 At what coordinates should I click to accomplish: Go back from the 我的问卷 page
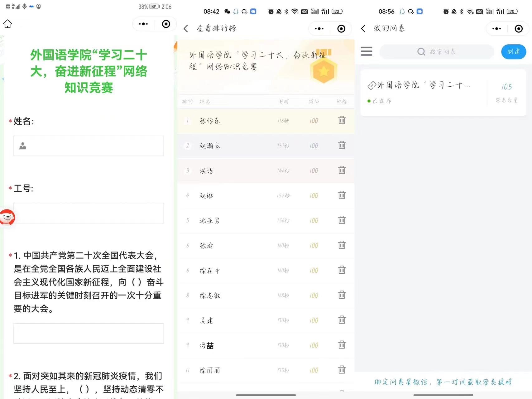[363, 29]
